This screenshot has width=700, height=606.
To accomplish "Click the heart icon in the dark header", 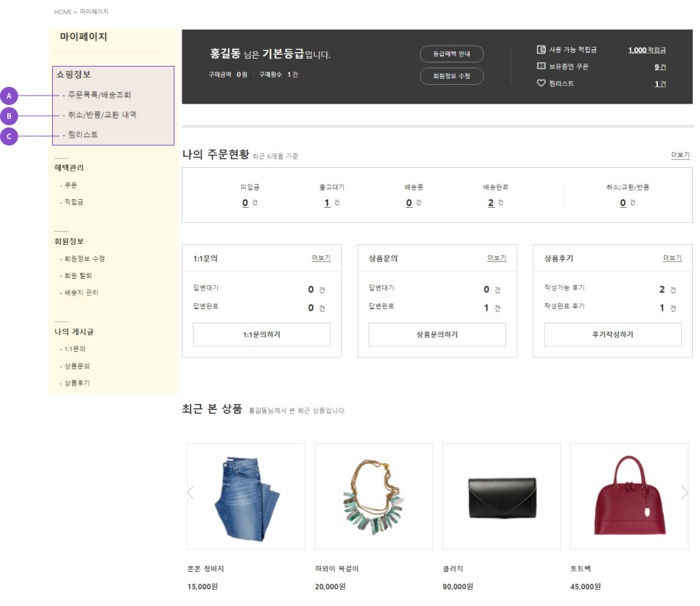I will pos(541,83).
